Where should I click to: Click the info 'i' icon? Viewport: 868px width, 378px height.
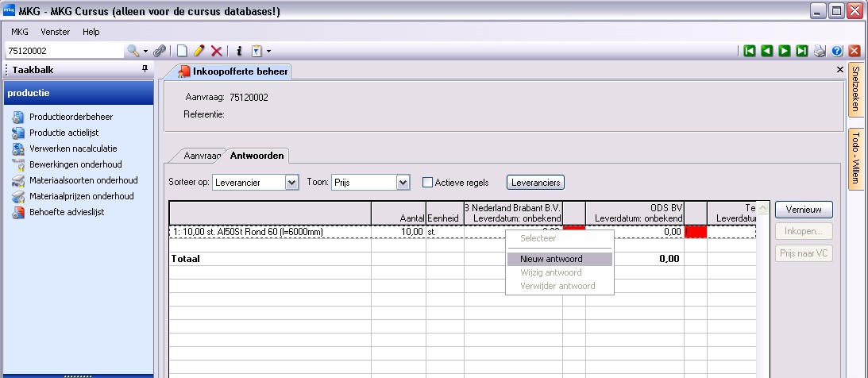(239, 51)
